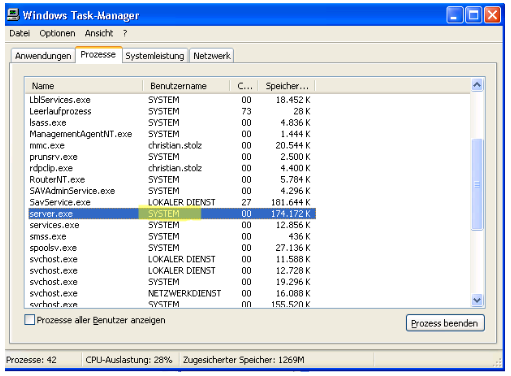Image resolution: width=511 pixels, height=376 pixels.
Task: Click the Prozess beenden button
Action: [x=445, y=323]
